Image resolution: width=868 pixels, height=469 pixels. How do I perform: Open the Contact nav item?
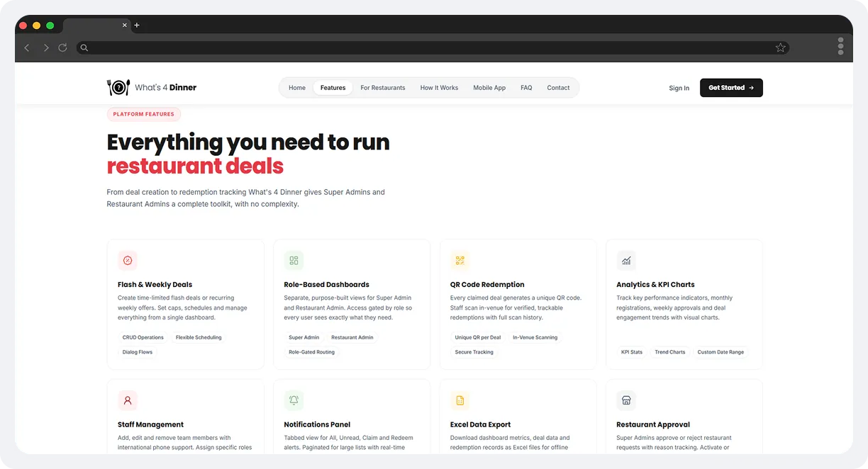click(x=558, y=88)
